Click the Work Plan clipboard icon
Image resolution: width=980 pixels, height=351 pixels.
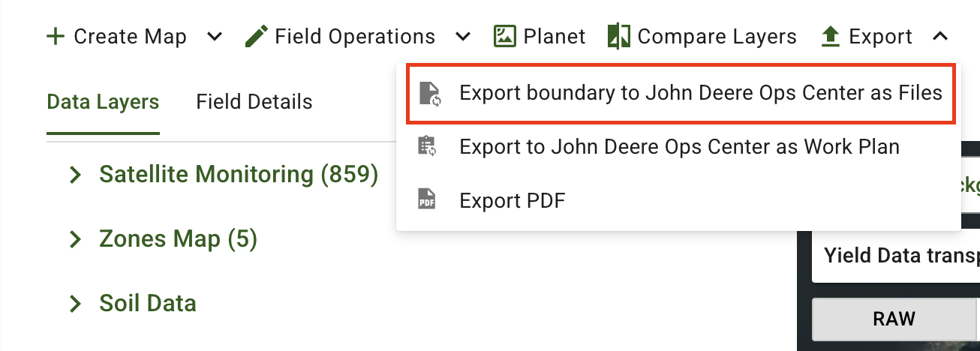tap(426, 146)
